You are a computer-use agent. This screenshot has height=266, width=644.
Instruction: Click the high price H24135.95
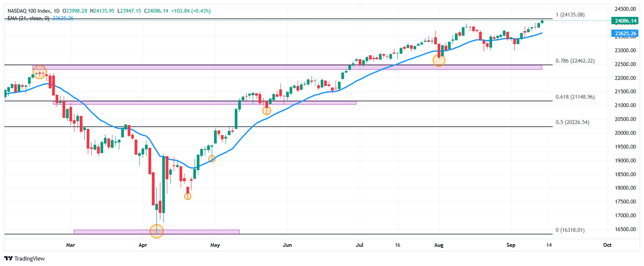click(x=102, y=10)
